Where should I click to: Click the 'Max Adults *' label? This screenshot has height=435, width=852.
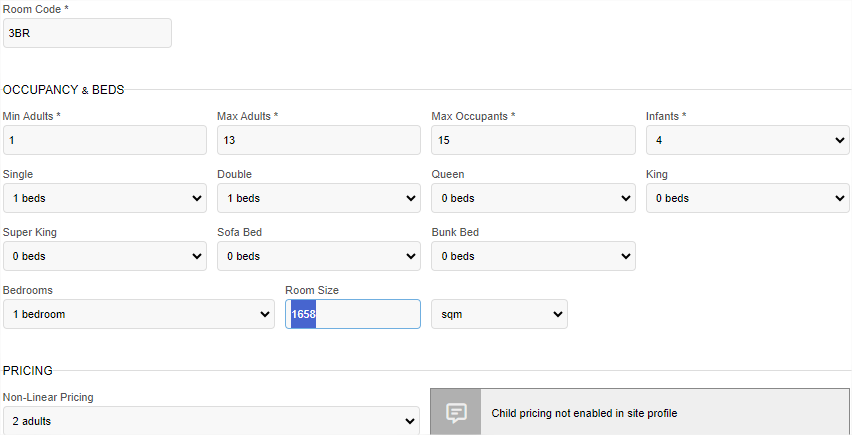click(x=248, y=116)
